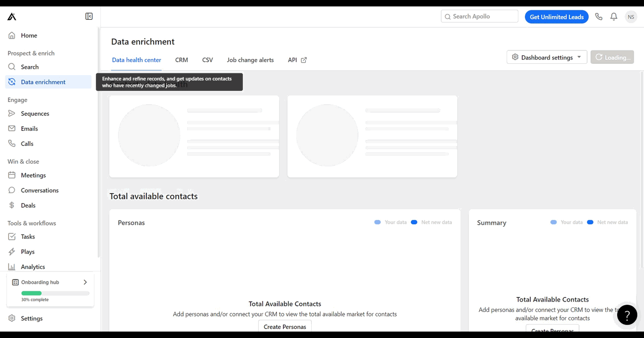Click the 'Personas' card title
The width and height of the screenshot is (644, 338).
[131, 223]
